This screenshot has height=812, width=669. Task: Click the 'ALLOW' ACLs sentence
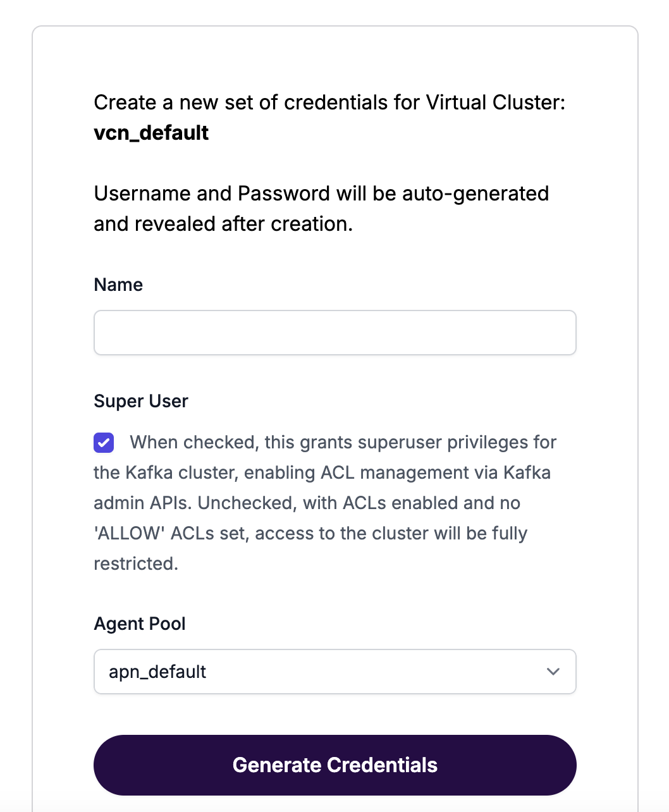[x=310, y=533]
